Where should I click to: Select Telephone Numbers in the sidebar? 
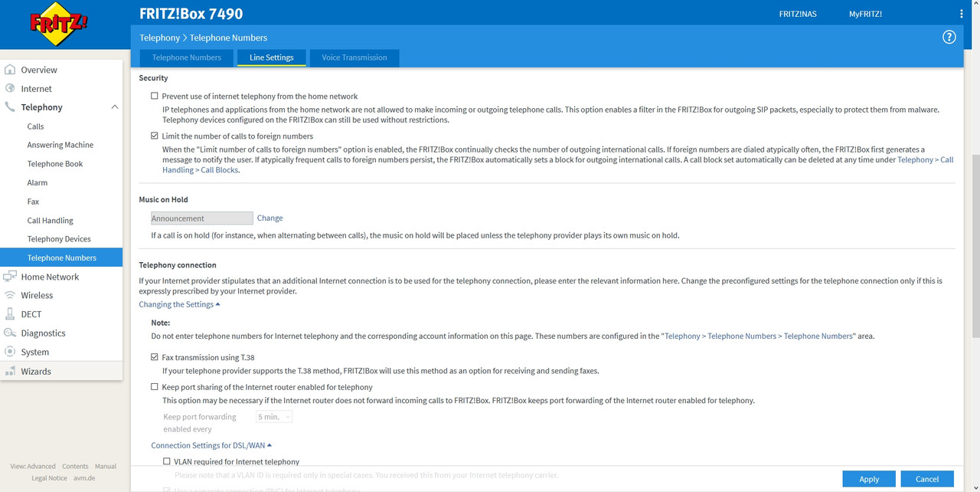61,257
